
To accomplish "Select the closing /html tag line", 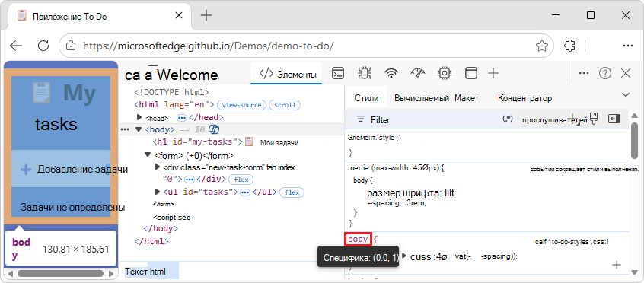I will (151, 241).
